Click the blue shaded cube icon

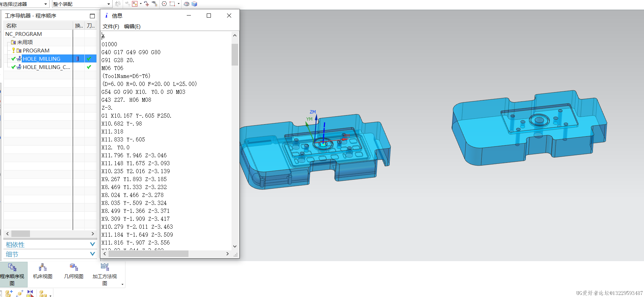(194, 4)
